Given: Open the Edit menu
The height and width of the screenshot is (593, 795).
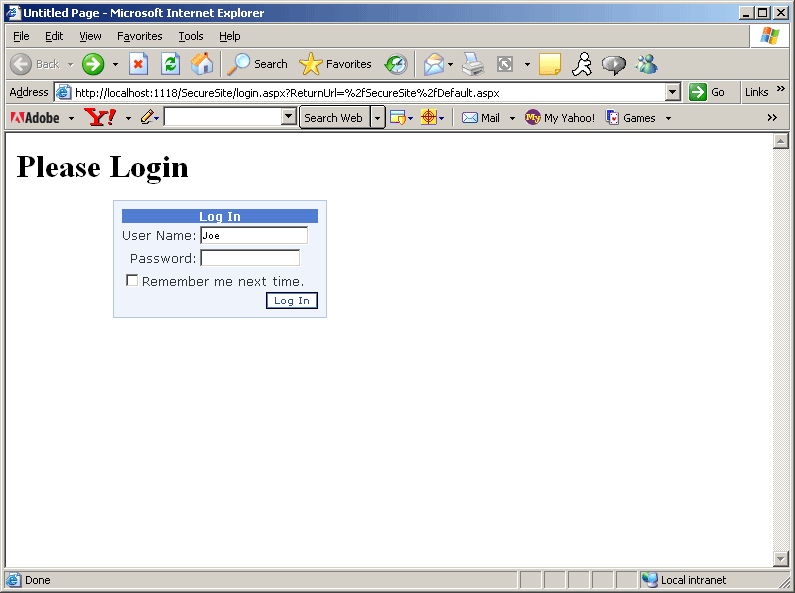Looking at the screenshot, I should pos(54,36).
